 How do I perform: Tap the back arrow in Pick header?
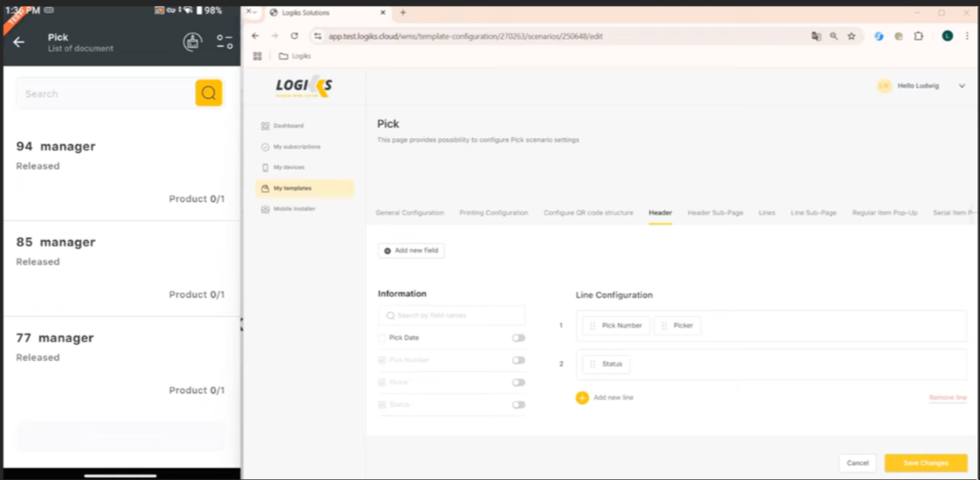pyautogui.click(x=19, y=42)
